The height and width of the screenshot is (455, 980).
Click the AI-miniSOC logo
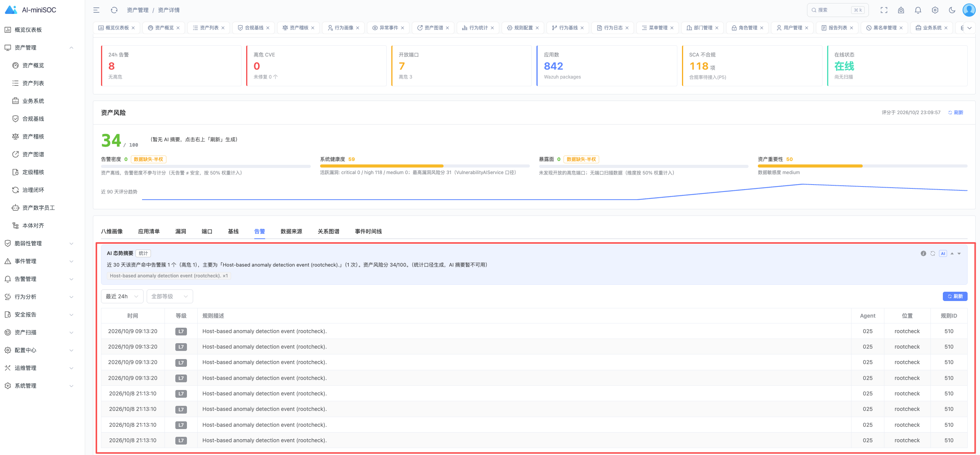pyautogui.click(x=31, y=10)
